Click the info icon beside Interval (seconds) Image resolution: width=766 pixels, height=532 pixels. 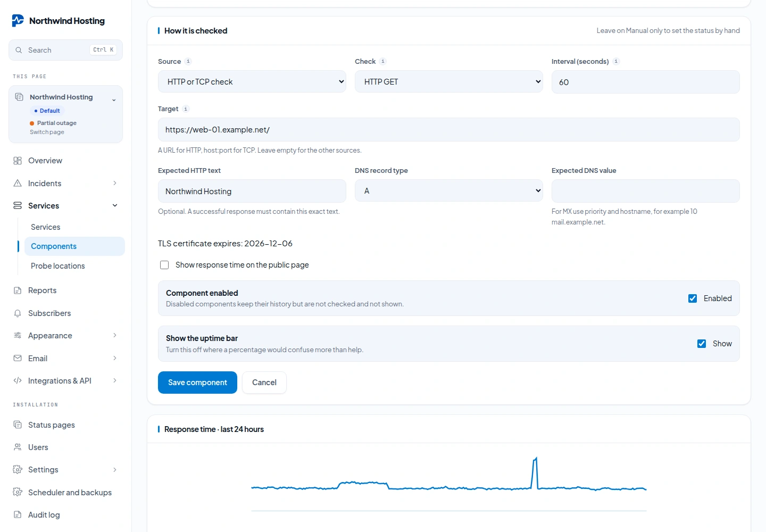(x=616, y=61)
